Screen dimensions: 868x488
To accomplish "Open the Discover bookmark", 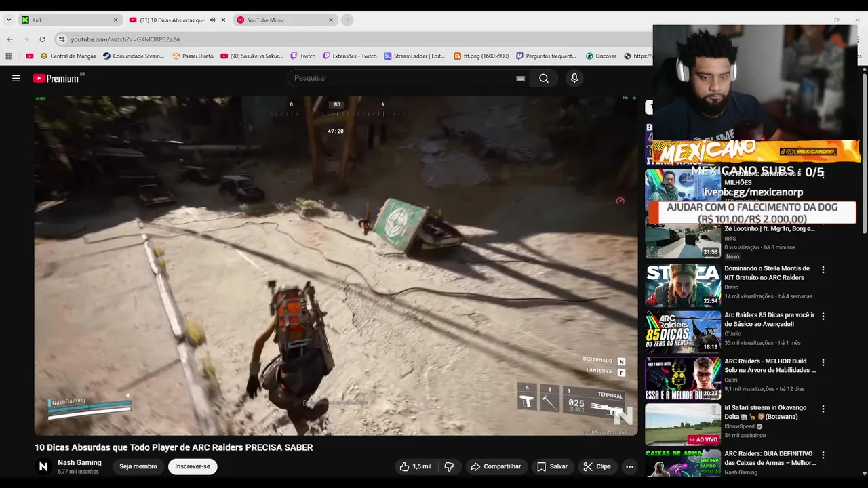I will 601,56.
